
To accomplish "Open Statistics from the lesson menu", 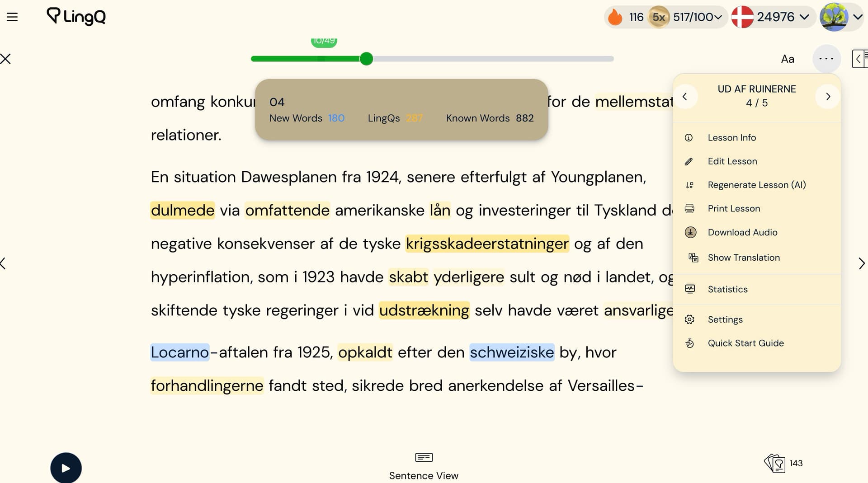I will 727,289.
